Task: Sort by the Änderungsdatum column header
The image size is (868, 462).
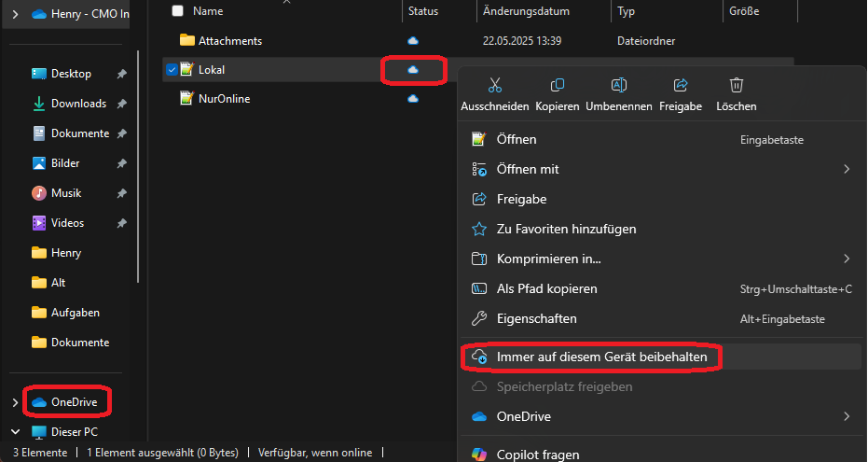Action: pos(526,10)
